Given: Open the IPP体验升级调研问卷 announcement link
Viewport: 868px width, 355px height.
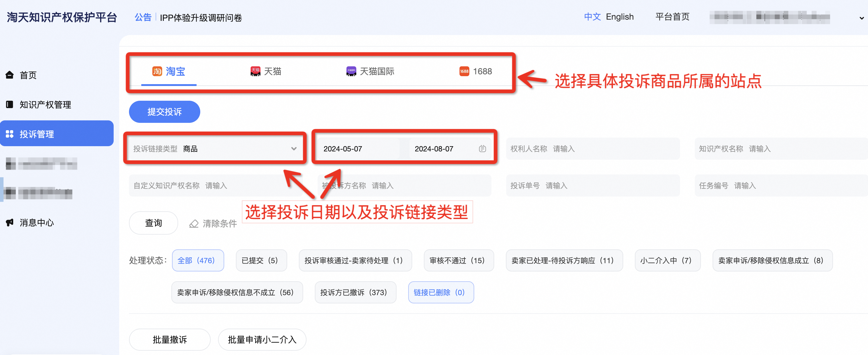Looking at the screenshot, I should point(201,18).
